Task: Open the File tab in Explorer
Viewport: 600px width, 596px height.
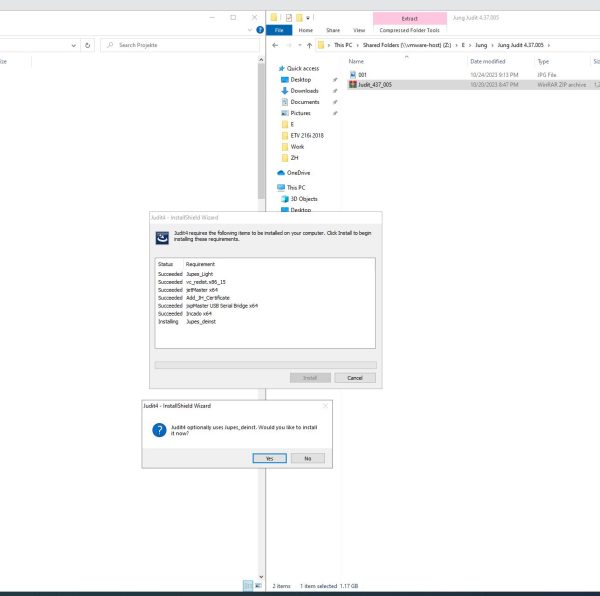Action: [279, 30]
